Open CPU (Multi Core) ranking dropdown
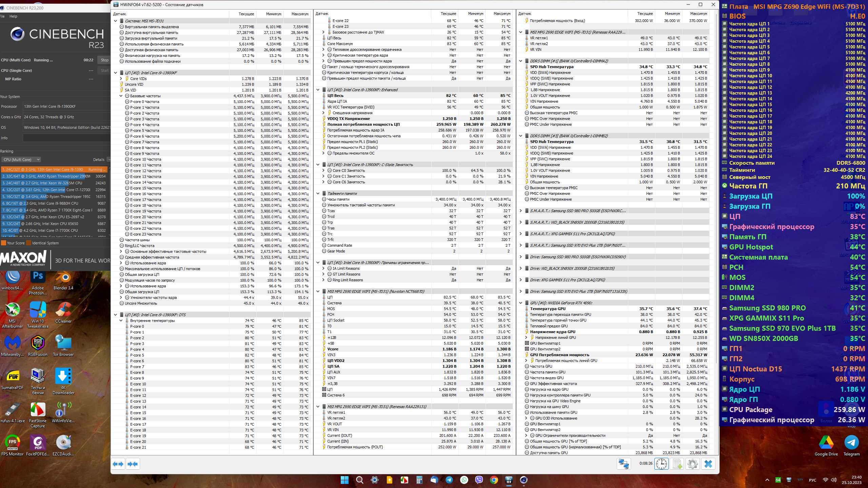 [x=21, y=160]
